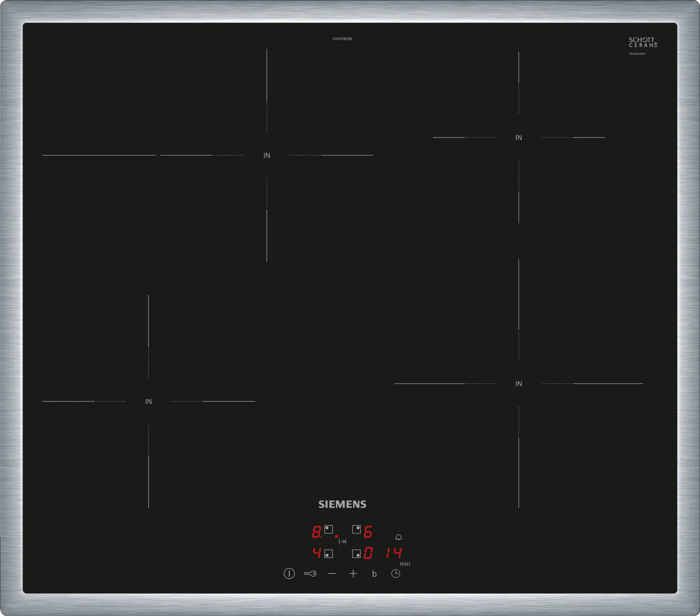
Task: Select the bottom-right cooking zone selector
Action: [x=356, y=554]
